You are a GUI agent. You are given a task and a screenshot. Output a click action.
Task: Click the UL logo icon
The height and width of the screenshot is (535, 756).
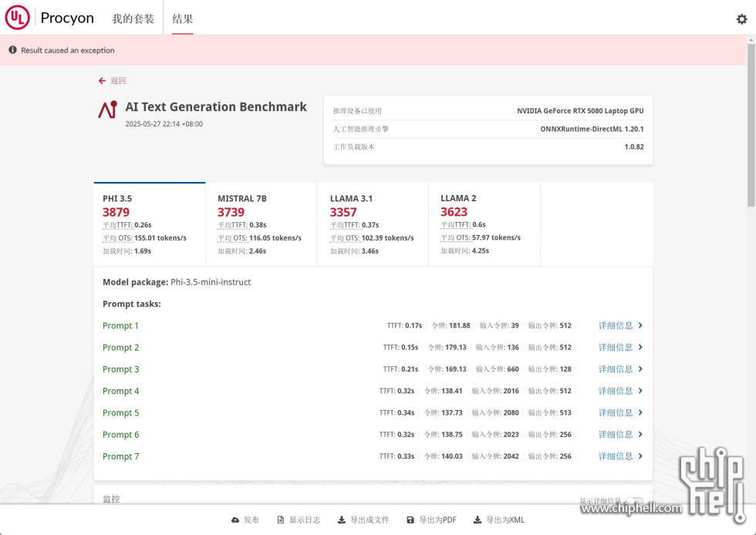(x=17, y=18)
